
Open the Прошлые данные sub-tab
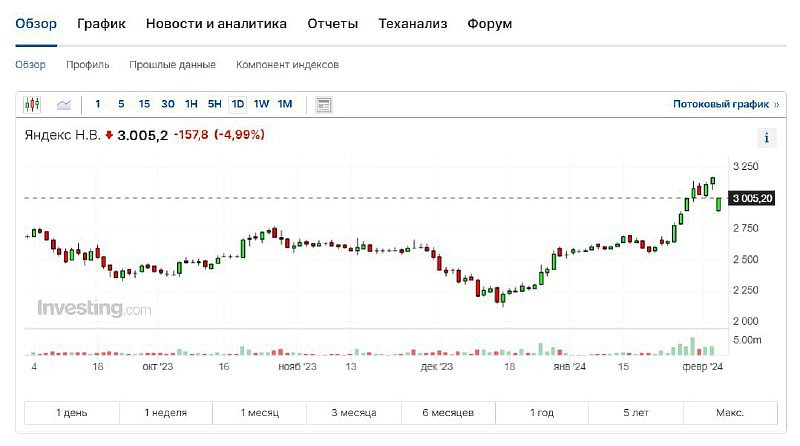172,65
